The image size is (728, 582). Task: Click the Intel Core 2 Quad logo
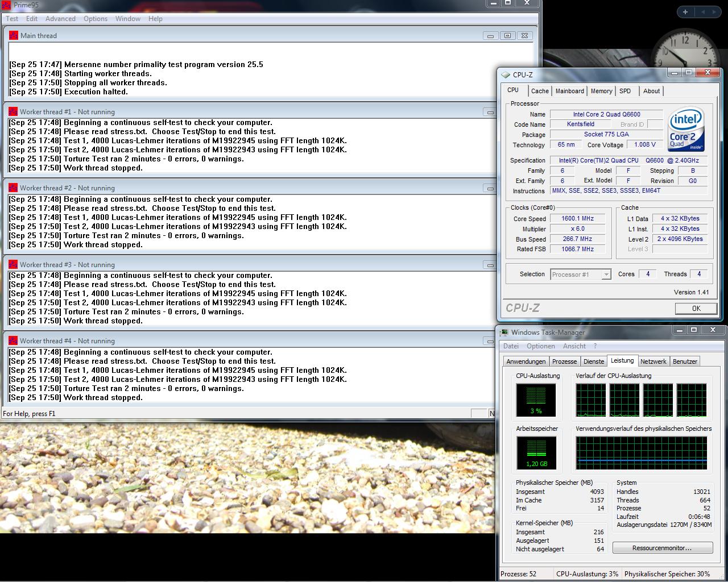tap(686, 129)
